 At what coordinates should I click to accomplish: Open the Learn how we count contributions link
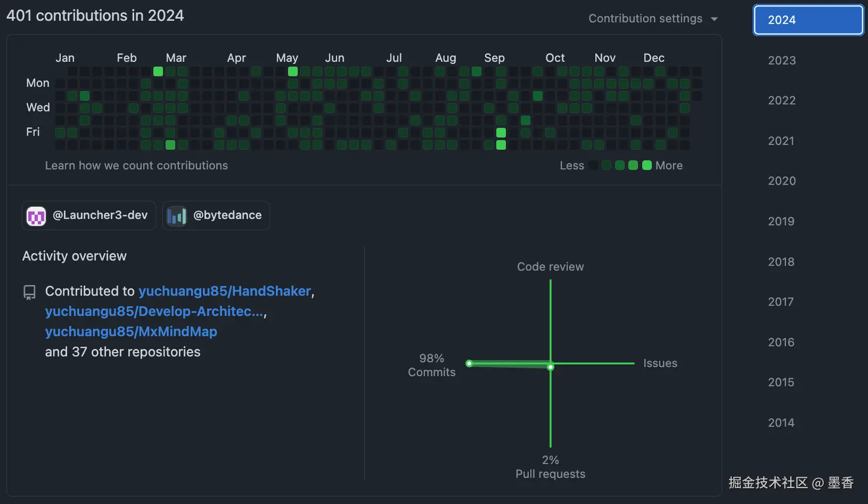tap(136, 165)
